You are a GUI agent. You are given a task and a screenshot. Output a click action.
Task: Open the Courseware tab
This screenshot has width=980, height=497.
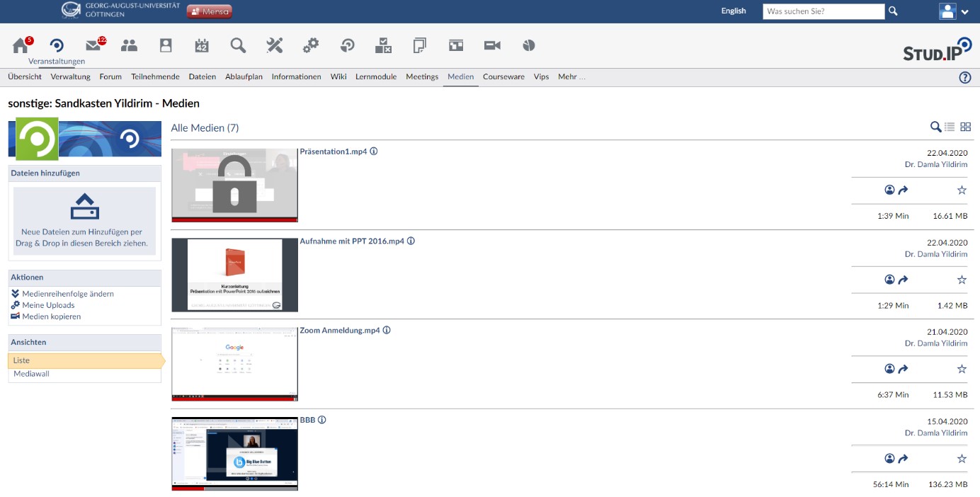503,76
